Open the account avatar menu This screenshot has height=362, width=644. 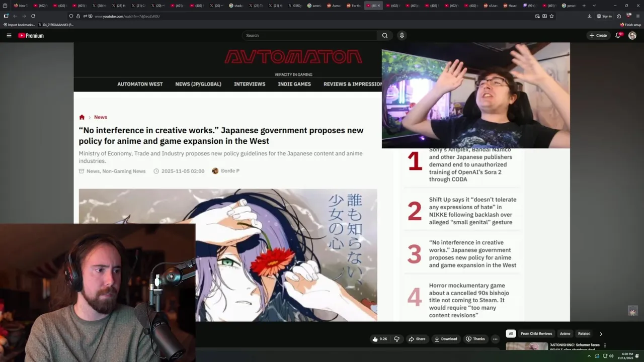(632, 35)
